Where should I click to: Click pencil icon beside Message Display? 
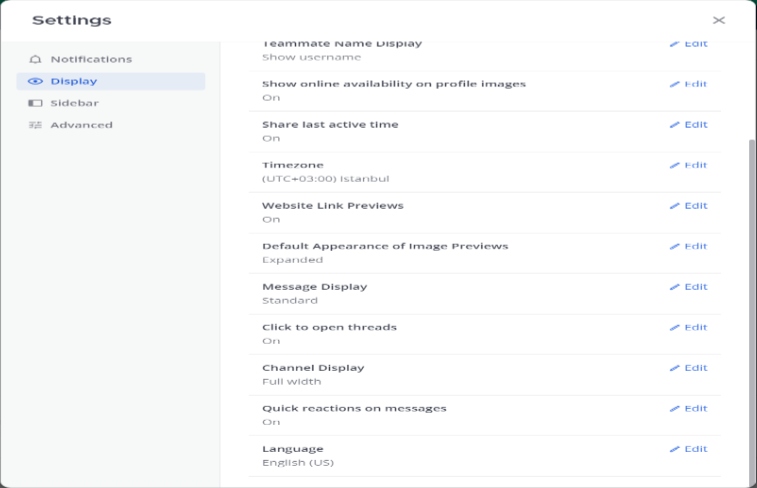[x=675, y=287]
